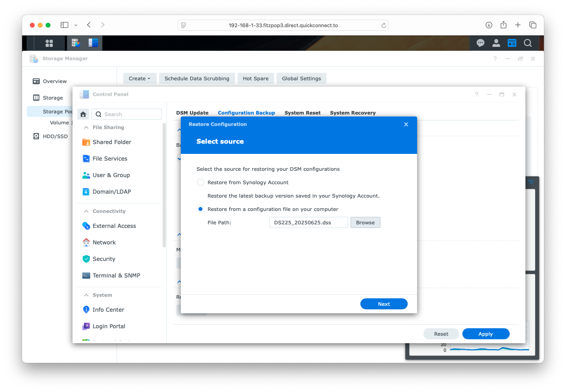Select Storage Pool entry in sidebar

coord(50,112)
